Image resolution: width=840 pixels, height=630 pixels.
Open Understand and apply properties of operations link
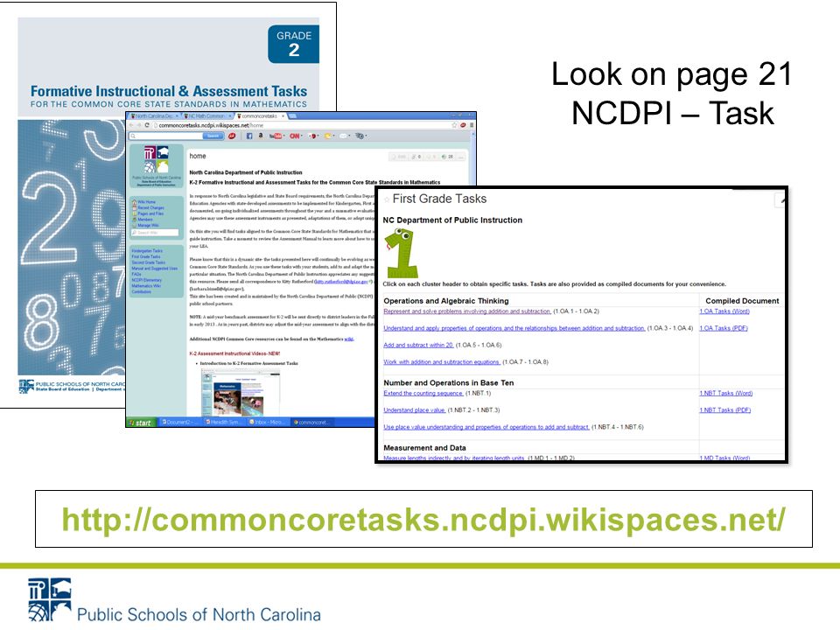514,328
